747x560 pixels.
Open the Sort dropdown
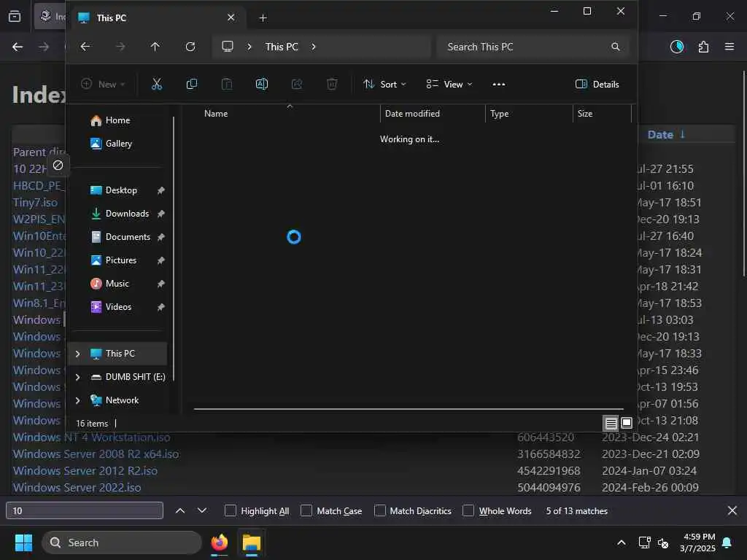(384, 85)
